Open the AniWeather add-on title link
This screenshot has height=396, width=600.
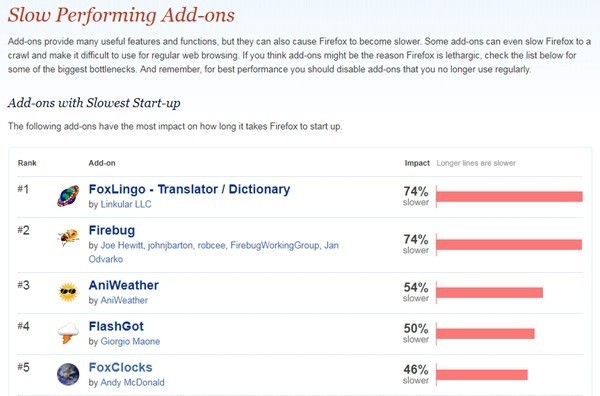124,285
